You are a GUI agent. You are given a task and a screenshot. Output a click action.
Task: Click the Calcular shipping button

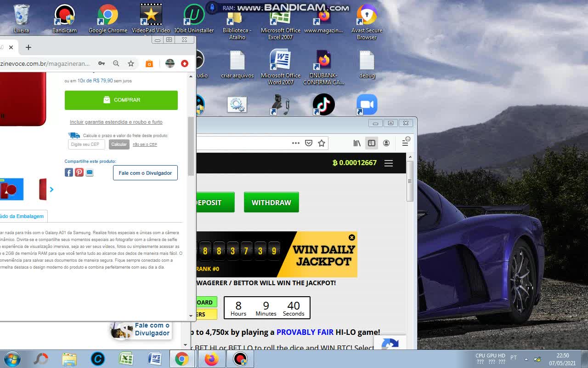pyautogui.click(x=119, y=144)
